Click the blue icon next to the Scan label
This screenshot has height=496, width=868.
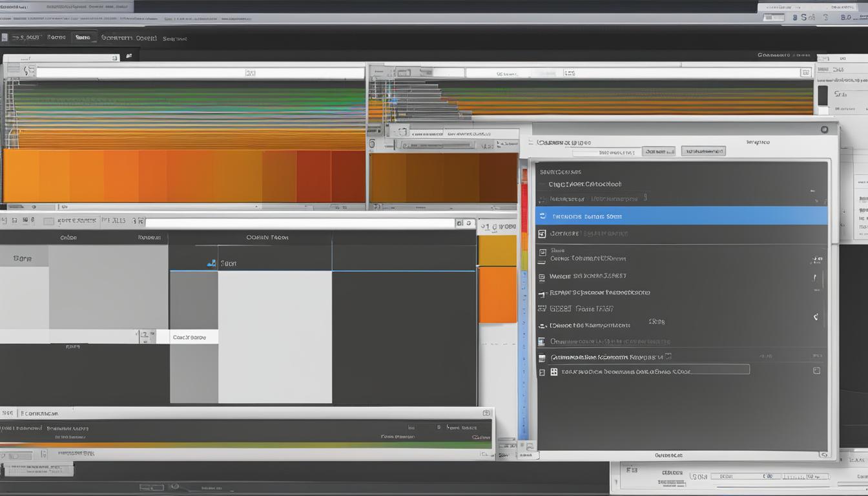click(211, 263)
